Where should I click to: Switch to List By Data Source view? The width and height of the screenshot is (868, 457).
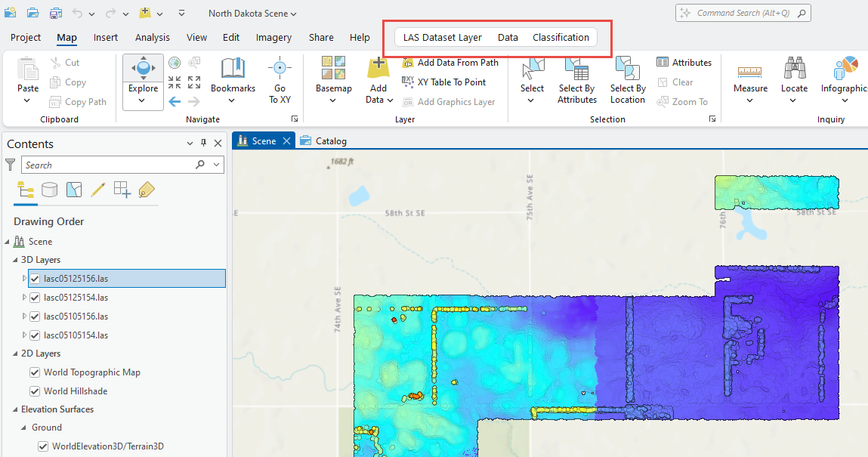[50, 190]
